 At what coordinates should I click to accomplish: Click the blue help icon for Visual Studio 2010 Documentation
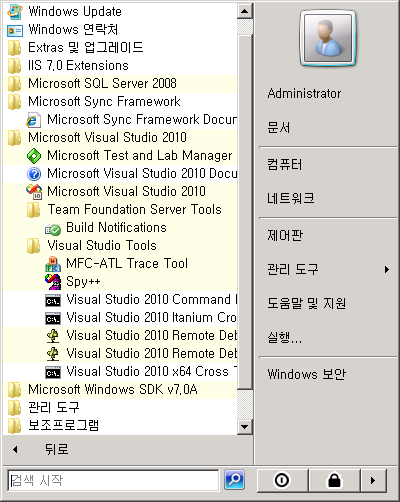[x=34, y=174]
